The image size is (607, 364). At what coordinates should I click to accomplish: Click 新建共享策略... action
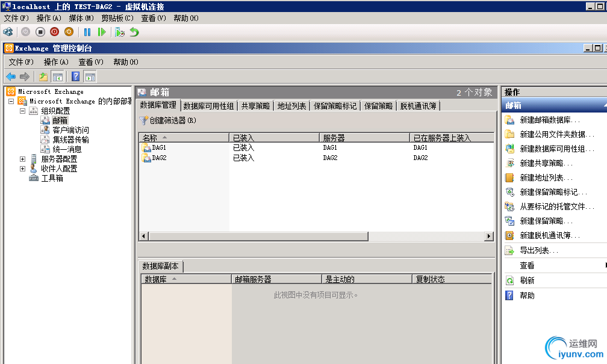coord(546,163)
